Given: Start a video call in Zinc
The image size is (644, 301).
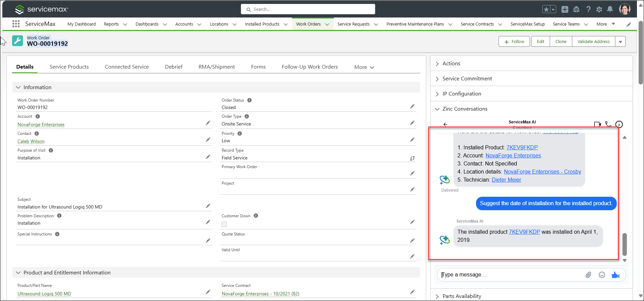Looking at the screenshot, I should pos(598,124).
